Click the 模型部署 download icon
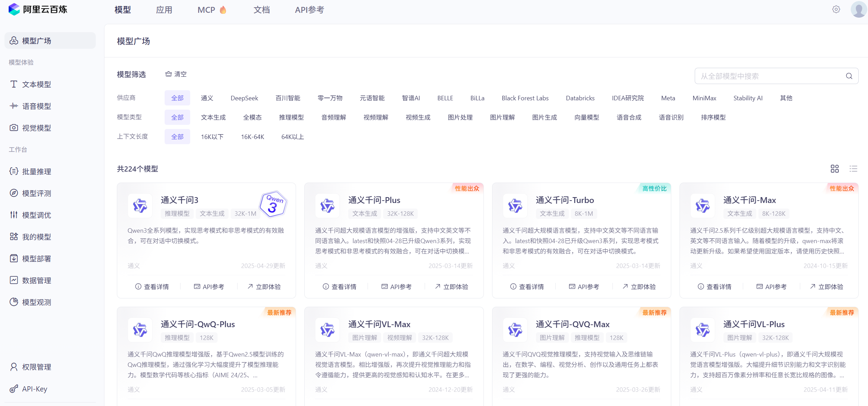 [x=14, y=258]
